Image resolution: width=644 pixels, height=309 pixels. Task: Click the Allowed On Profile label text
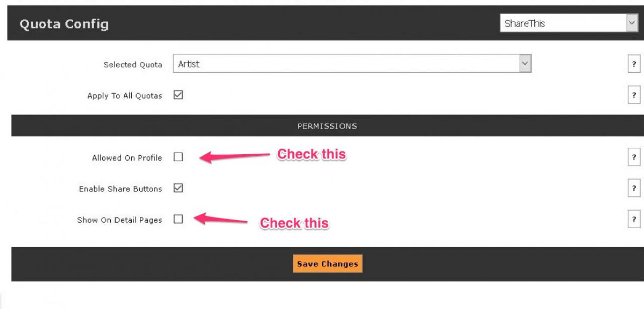[x=127, y=158]
